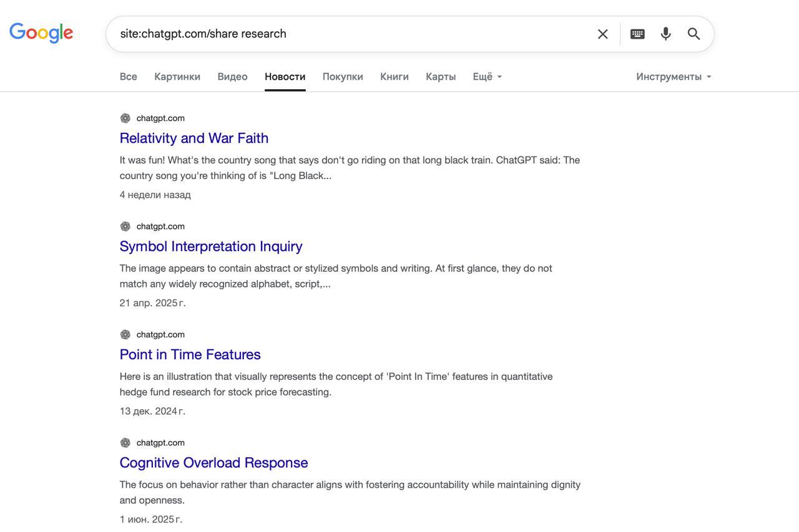Click snippet starting 'The focus on behavior rather'
This screenshot has width=799, height=532.
click(350, 492)
